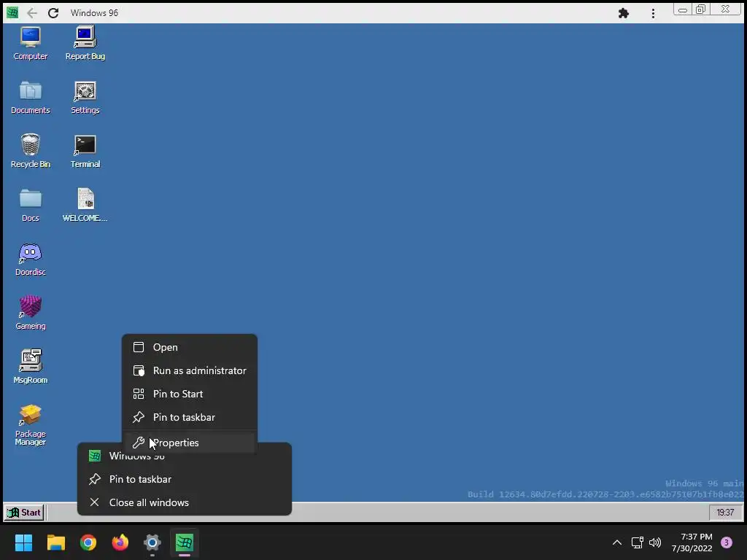
Task: Open the Computer desktop icon
Action: (31, 43)
